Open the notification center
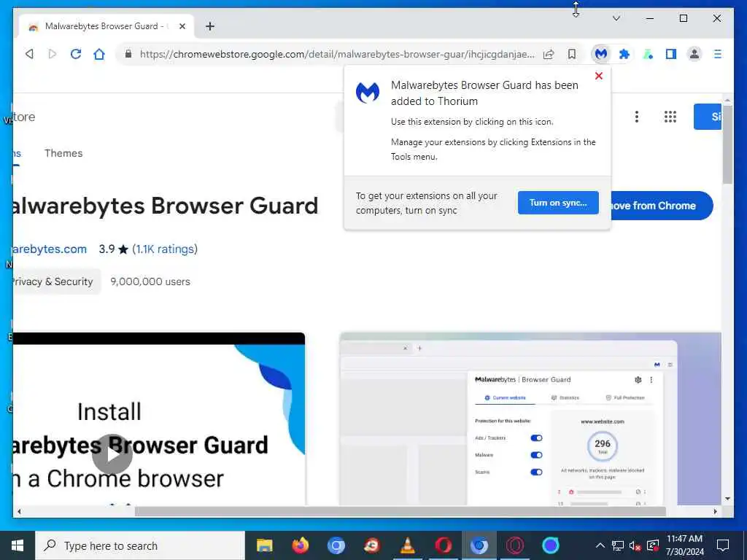Image resolution: width=747 pixels, height=560 pixels. 723,545
